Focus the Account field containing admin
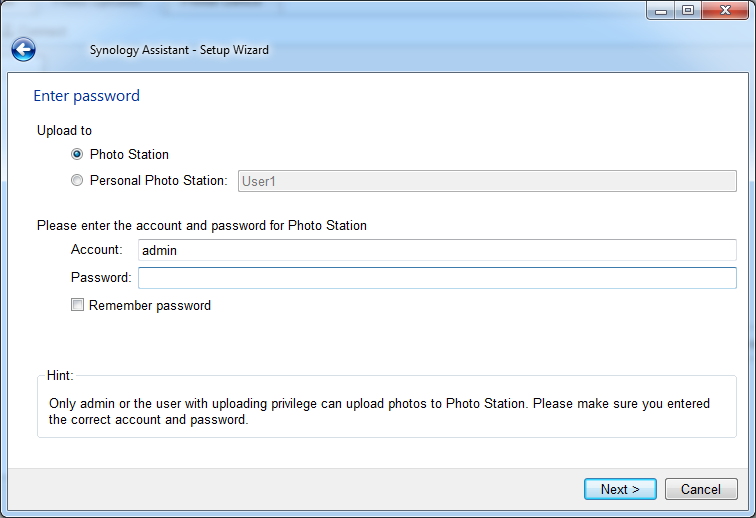The width and height of the screenshot is (756, 518). pyautogui.click(x=437, y=250)
